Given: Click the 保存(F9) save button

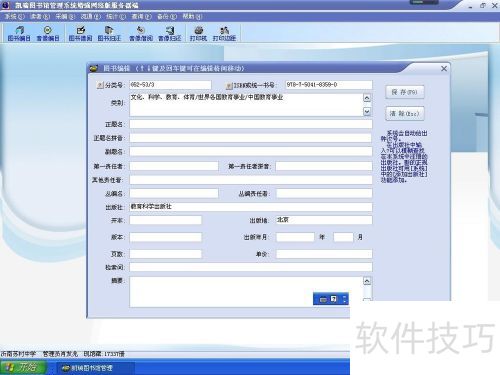Looking at the screenshot, I should (x=405, y=92).
